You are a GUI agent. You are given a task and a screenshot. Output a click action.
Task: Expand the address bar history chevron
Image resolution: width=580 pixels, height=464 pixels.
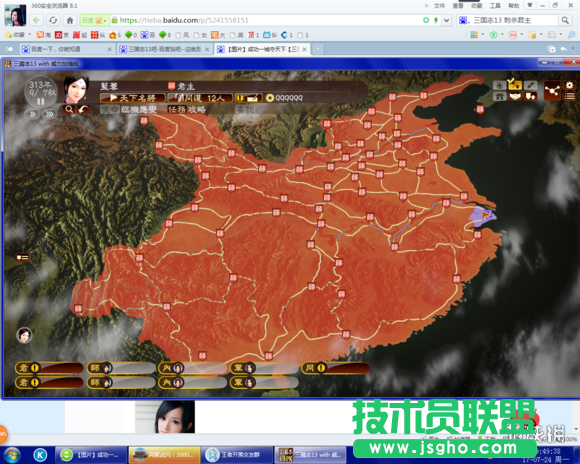click(446, 20)
